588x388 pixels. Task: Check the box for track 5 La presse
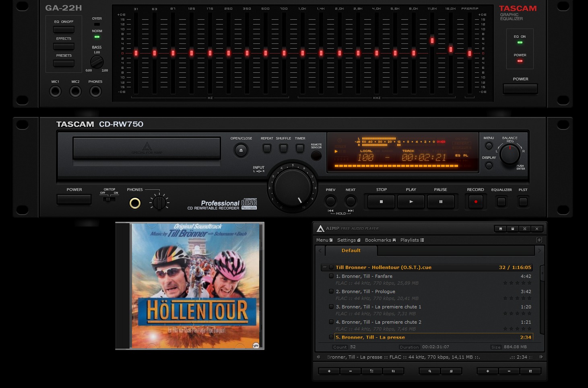[331, 337]
